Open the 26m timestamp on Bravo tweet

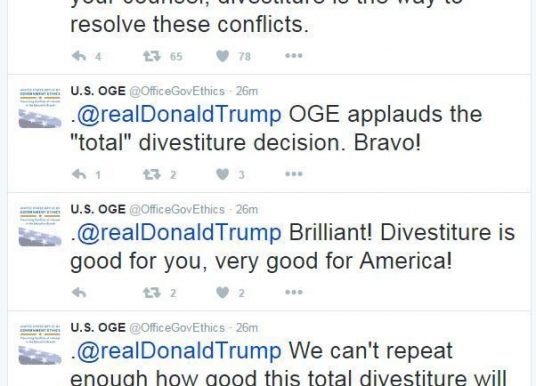click(x=246, y=91)
